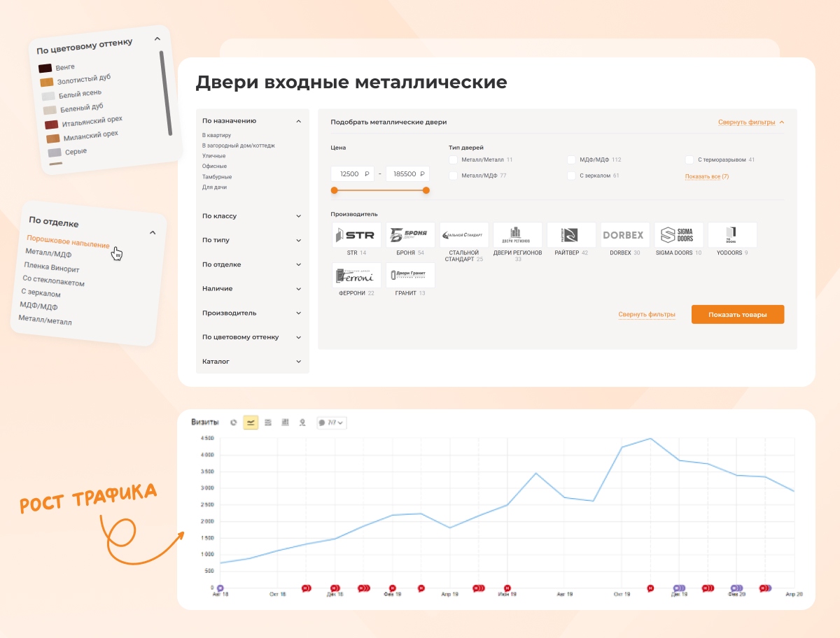
Task: Pick the Венге color swatch
Action: tap(45, 68)
